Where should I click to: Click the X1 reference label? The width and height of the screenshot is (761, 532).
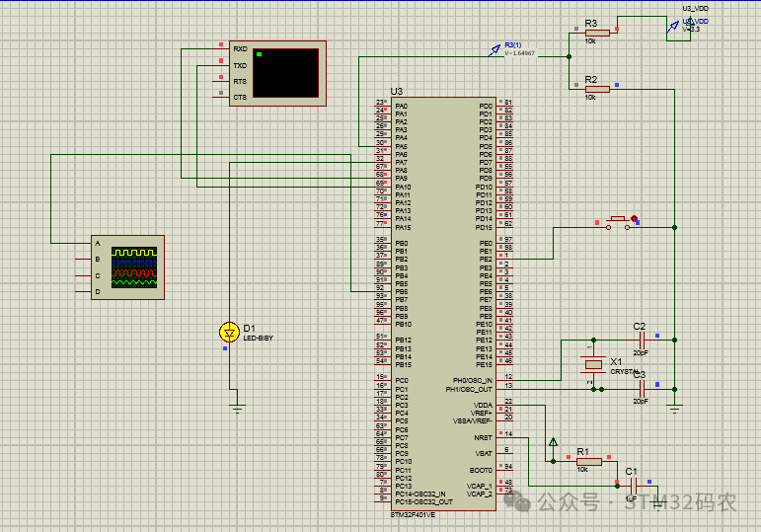click(616, 361)
